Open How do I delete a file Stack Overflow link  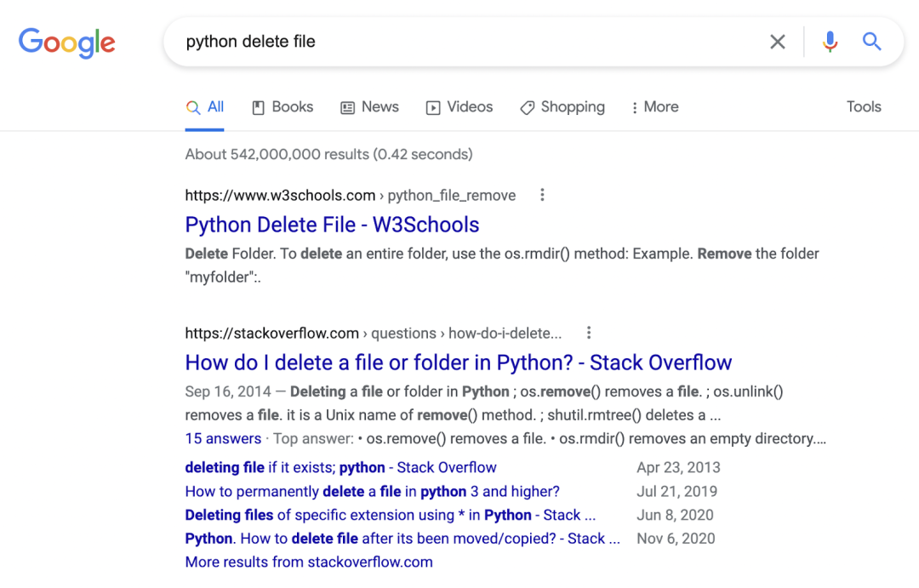pos(459,363)
